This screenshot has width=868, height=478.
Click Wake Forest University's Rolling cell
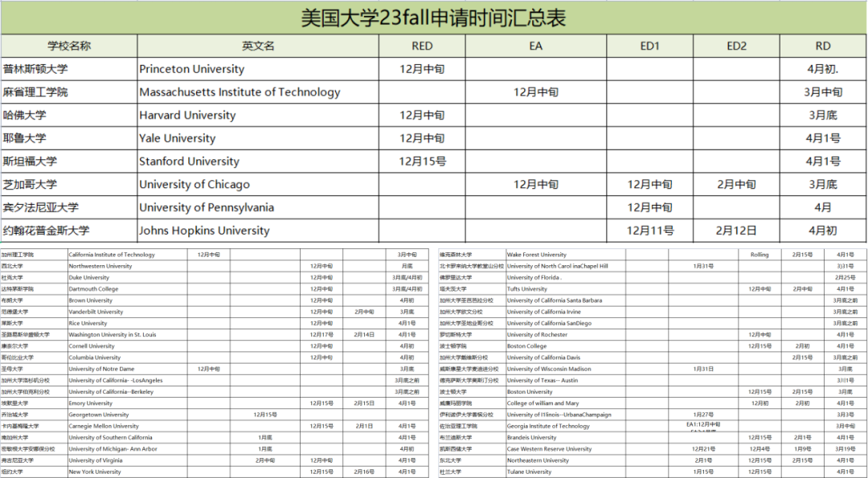pyautogui.click(x=759, y=255)
